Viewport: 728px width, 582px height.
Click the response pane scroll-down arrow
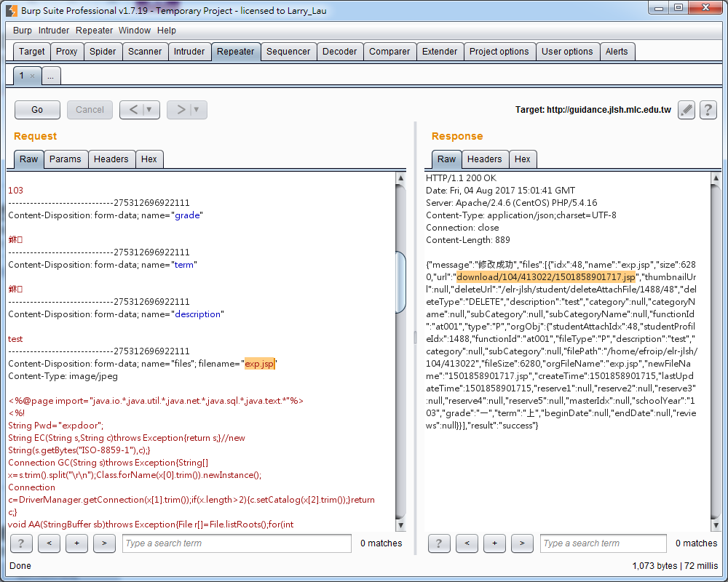pos(716,525)
